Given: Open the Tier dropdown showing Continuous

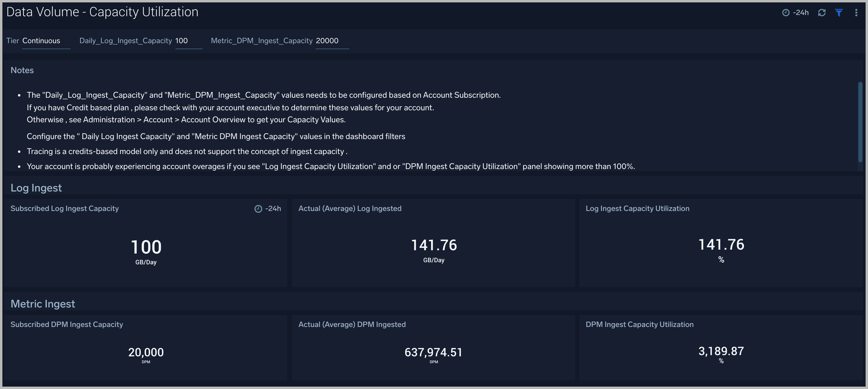Looking at the screenshot, I should click(41, 41).
